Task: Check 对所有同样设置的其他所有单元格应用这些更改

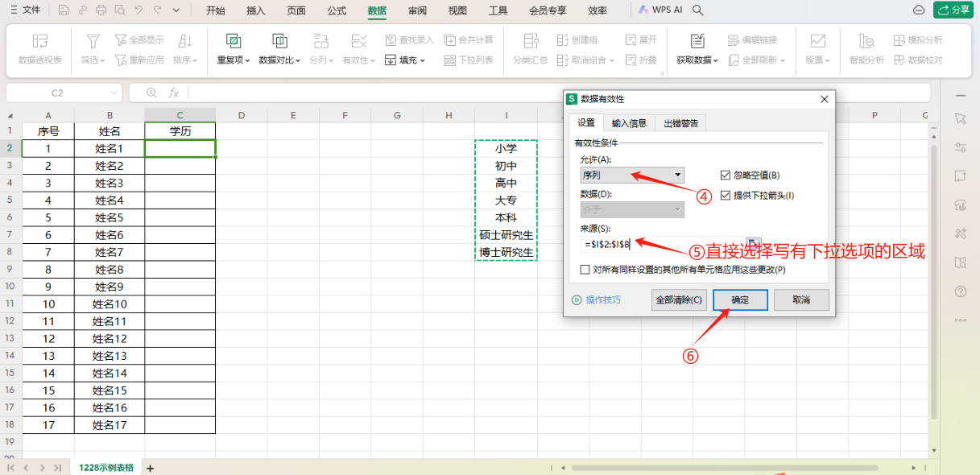Action: tap(585, 270)
